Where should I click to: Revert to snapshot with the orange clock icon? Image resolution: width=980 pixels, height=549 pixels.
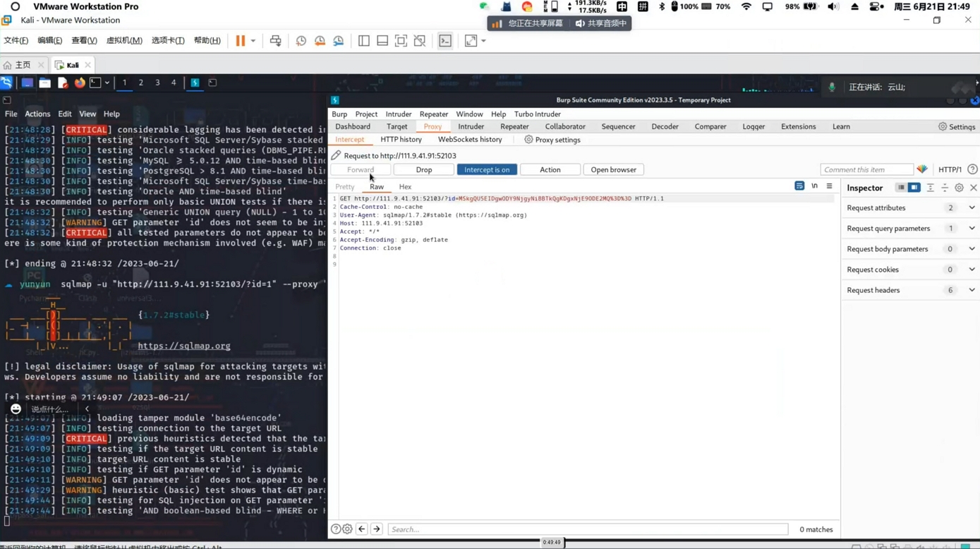click(320, 41)
